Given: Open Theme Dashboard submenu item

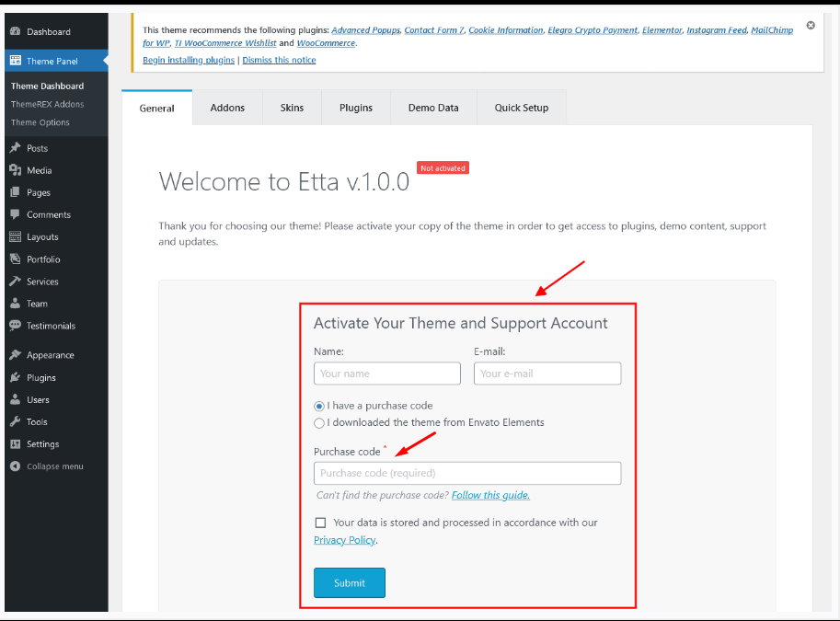Looking at the screenshot, I should click(47, 86).
